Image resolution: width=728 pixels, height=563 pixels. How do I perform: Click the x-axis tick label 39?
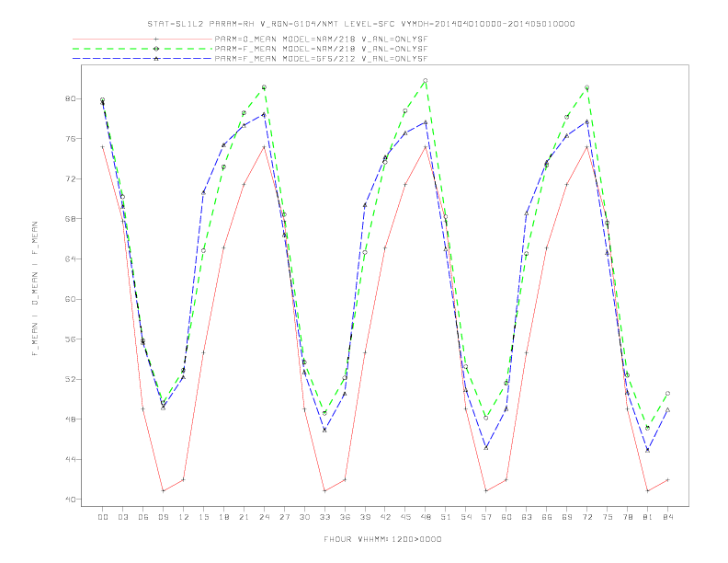(365, 517)
